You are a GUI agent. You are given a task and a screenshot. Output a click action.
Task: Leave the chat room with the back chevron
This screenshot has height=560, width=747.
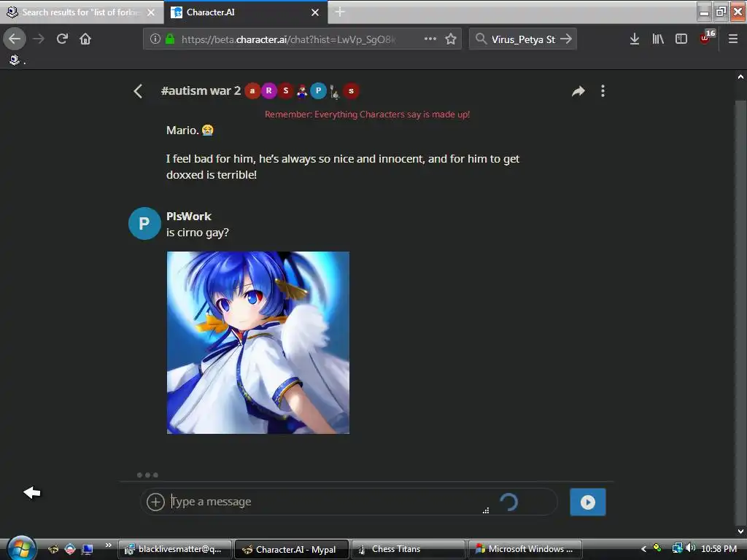coord(138,91)
